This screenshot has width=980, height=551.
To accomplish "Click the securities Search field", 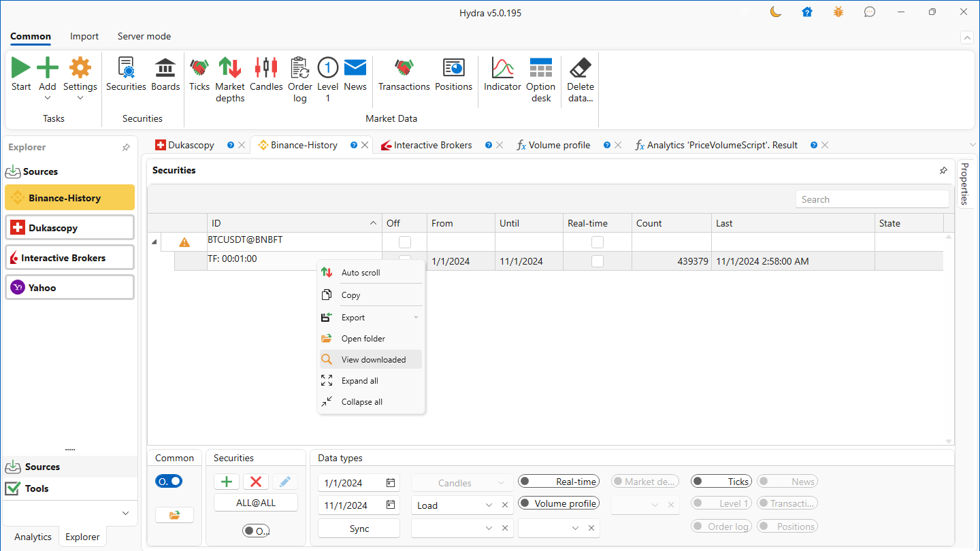I will pos(872,199).
